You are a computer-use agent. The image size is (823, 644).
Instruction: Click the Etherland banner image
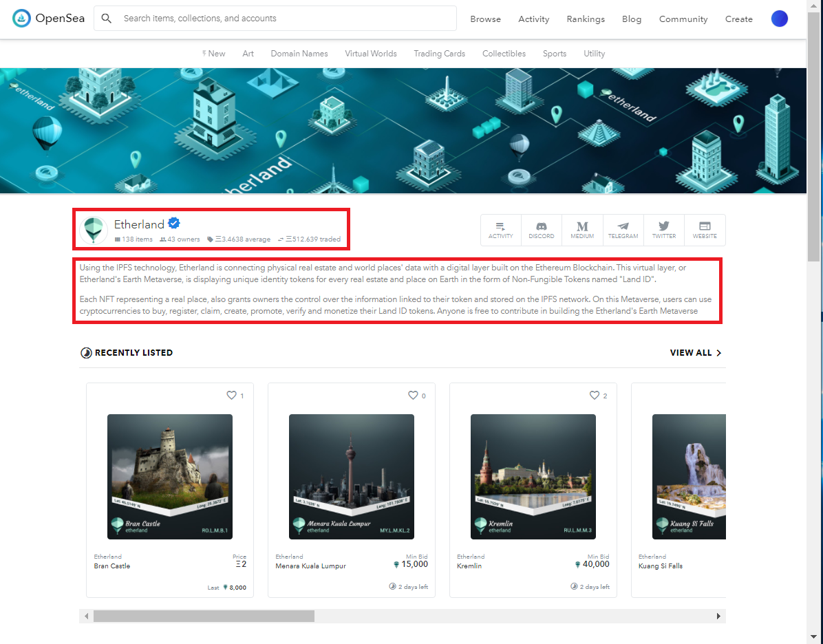[x=403, y=131]
